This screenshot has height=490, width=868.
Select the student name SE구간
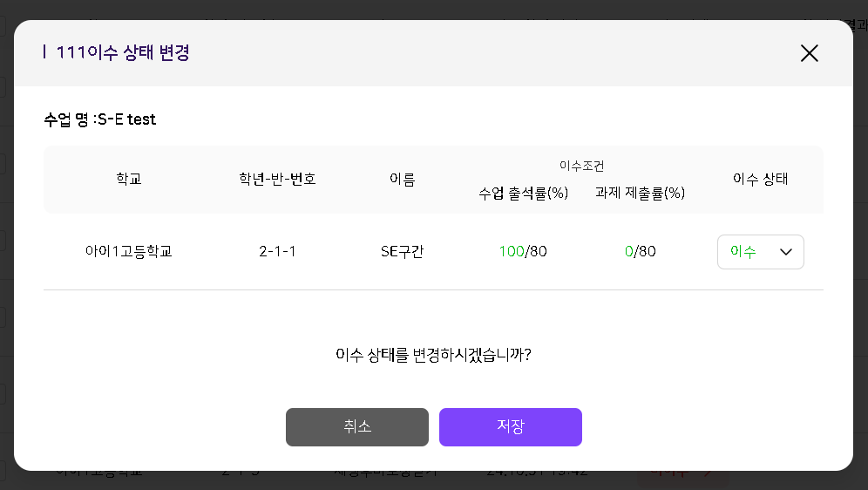tap(402, 252)
